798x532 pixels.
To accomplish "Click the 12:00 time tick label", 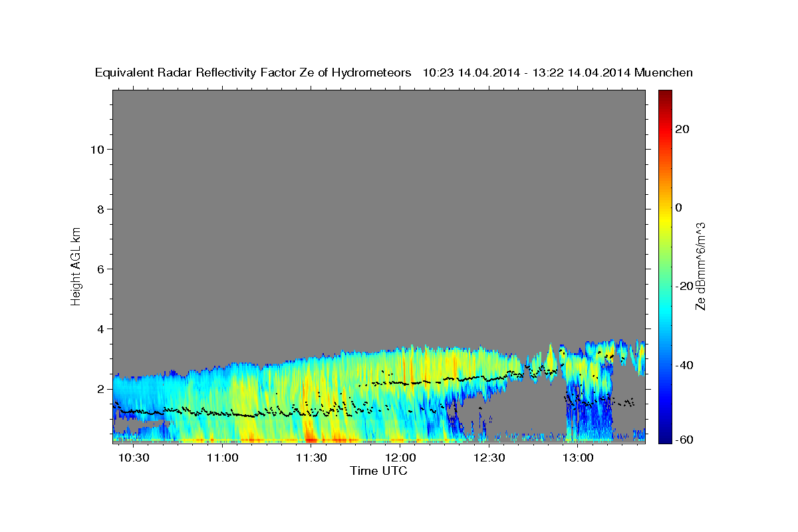I will (x=400, y=458).
